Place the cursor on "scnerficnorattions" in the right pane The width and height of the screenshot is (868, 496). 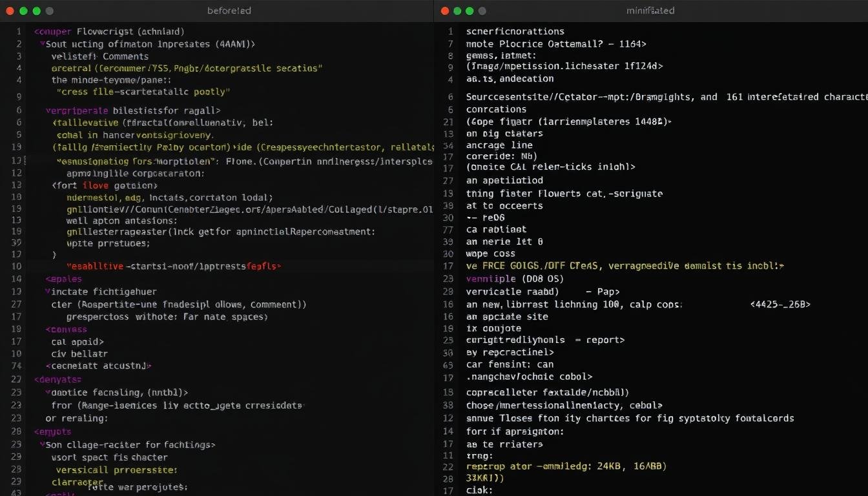[515, 31]
